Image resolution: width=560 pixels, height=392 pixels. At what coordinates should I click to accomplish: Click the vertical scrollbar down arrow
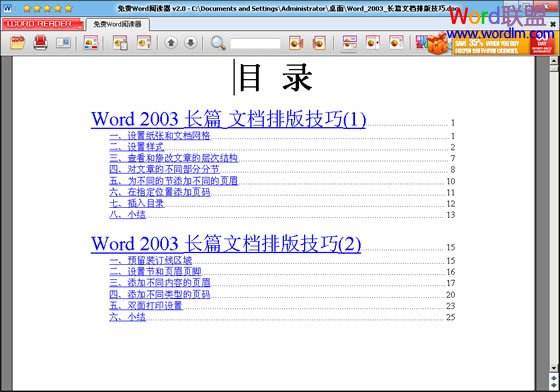[554, 368]
